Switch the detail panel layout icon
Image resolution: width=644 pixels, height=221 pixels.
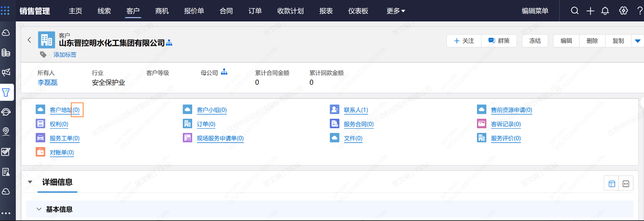(611, 183)
